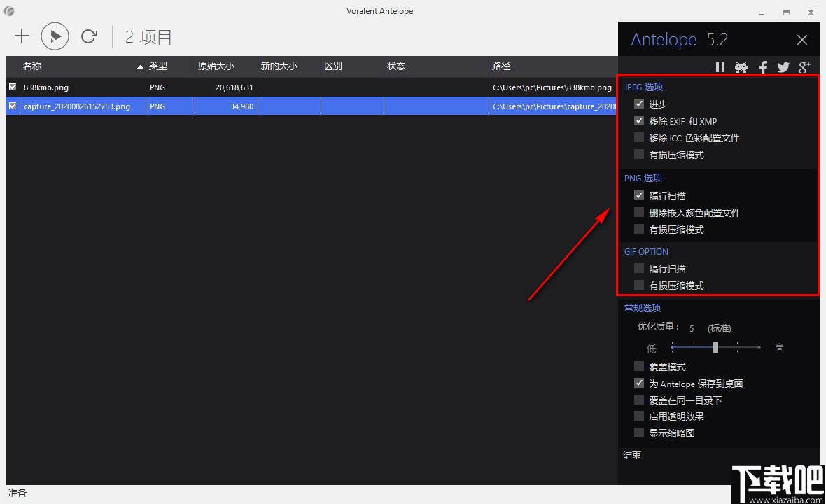Viewport: 826px width, 504px height.
Task: Enable 覆盖模式 checkbox
Action: pyautogui.click(x=639, y=366)
